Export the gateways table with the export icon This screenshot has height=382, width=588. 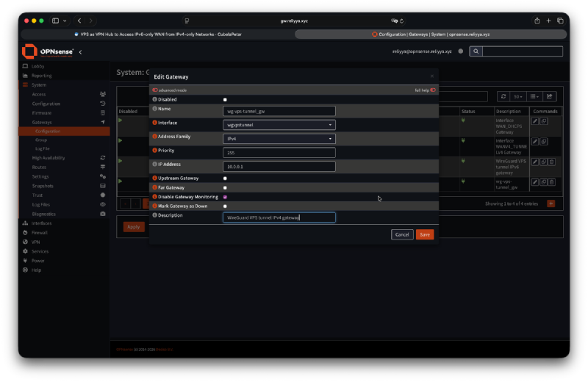point(549,96)
